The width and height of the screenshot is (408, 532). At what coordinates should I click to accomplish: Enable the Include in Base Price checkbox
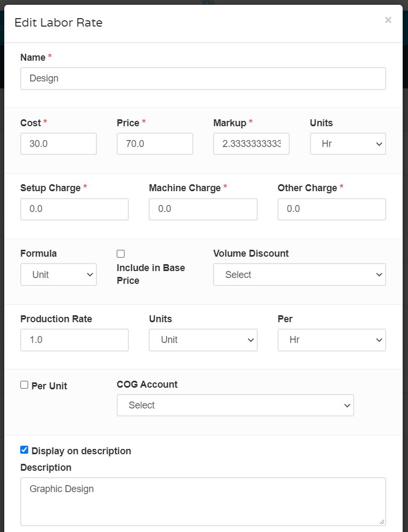click(120, 254)
